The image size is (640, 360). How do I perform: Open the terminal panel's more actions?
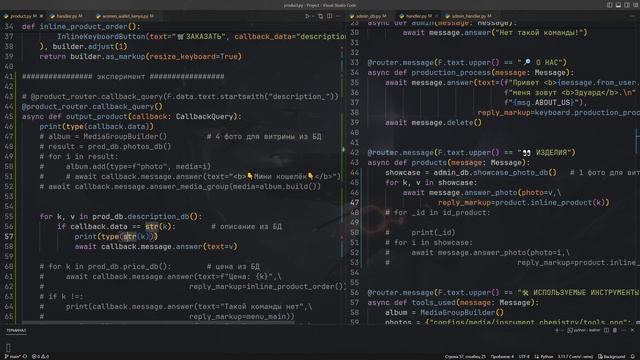(624, 330)
